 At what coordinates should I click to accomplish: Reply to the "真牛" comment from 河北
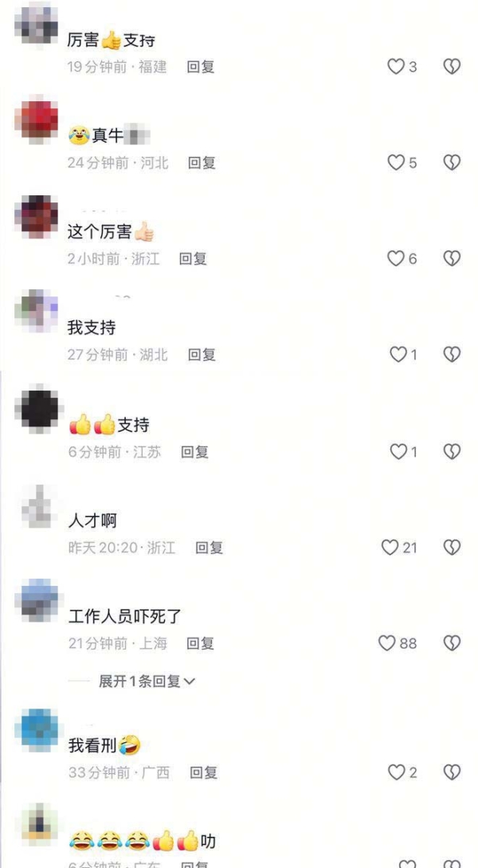click(x=202, y=163)
